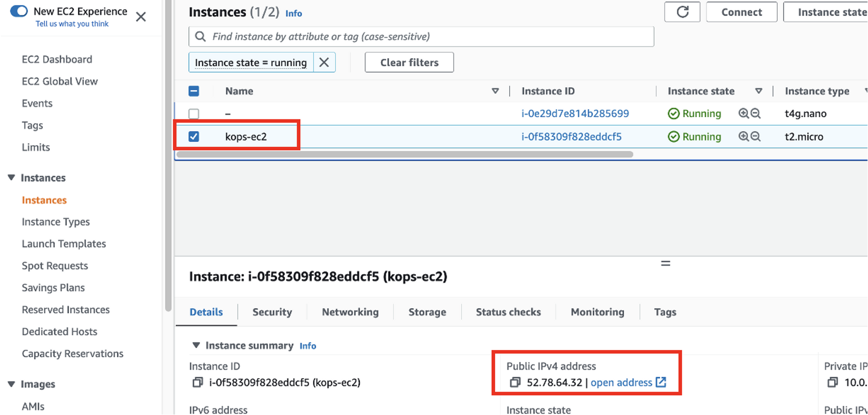The image size is (868, 415).
Task: Open AMIs in the sidebar
Action: pos(33,406)
